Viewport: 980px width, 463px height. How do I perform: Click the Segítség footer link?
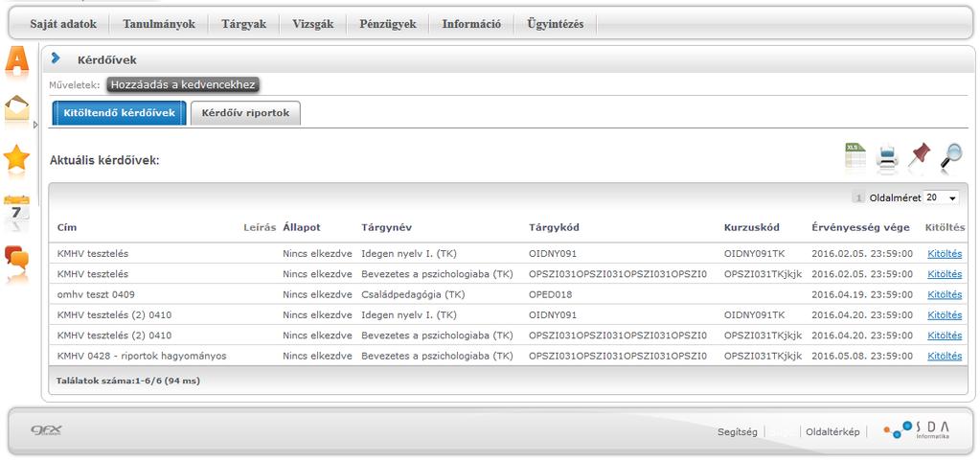pos(738,431)
